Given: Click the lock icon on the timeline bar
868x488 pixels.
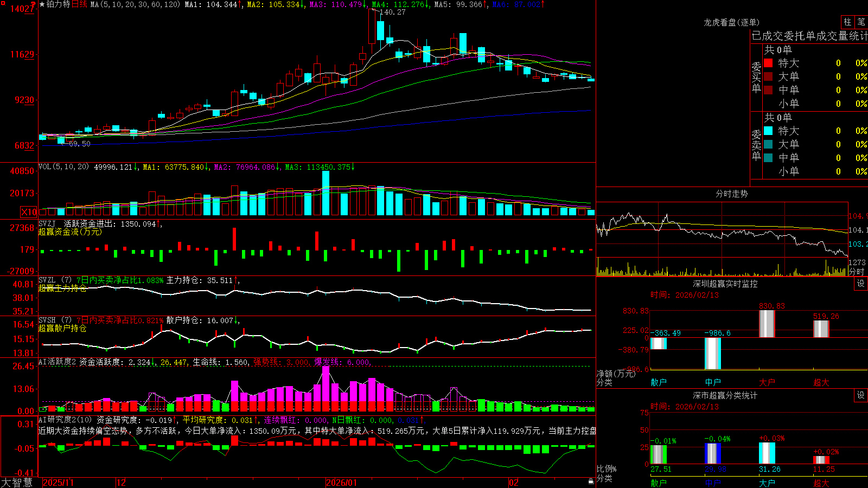Looking at the screenshot, I should pyautogui.click(x=591, y=481).
